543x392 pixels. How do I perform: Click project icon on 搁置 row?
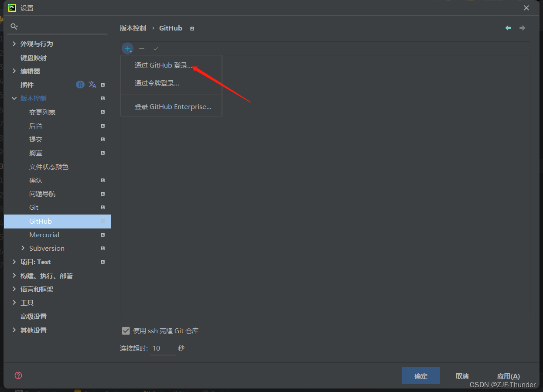point(103,153)
